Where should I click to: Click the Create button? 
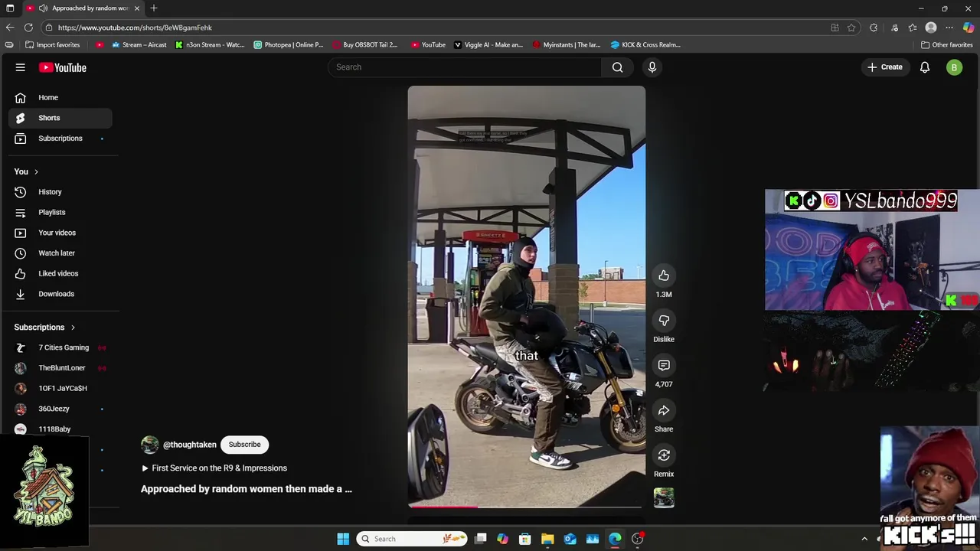884,67
